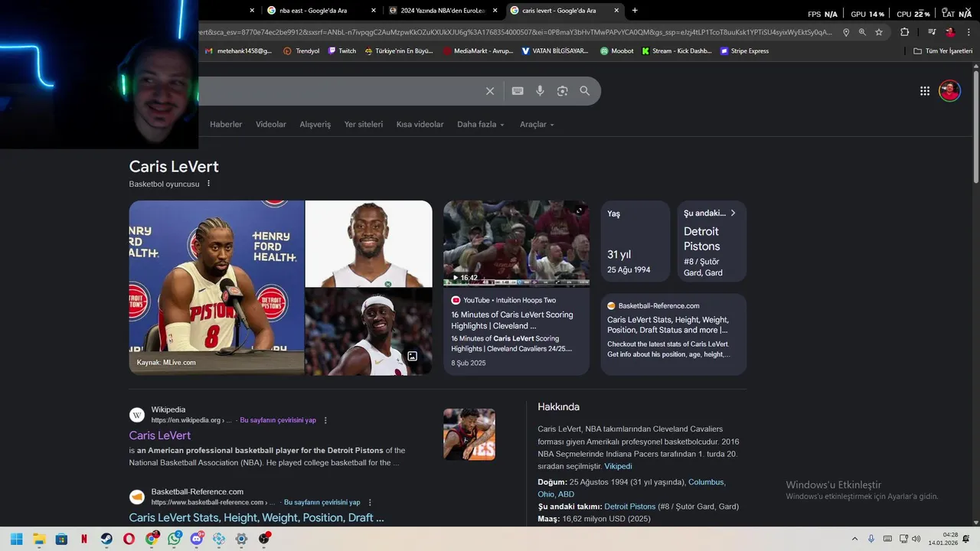Expand the Şu andaki team card arrow
Screen dimensions: 980x551
[733, 213]
